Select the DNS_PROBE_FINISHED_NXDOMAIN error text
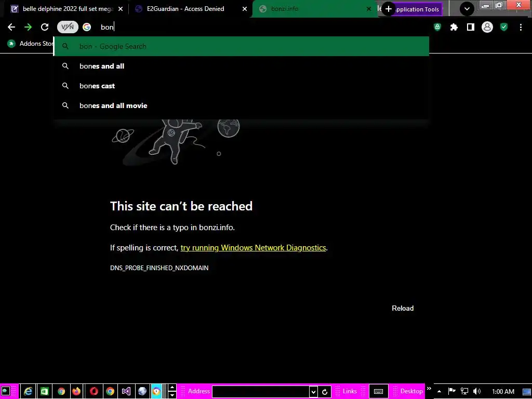Viewport: 532px width, 399px height. coord(159,268)
